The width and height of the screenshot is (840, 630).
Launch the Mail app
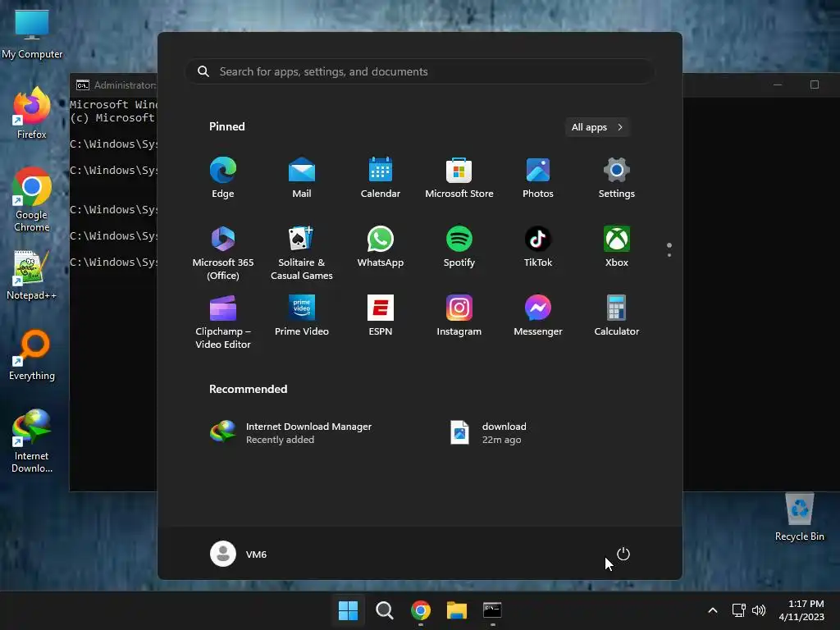(302, 177)
